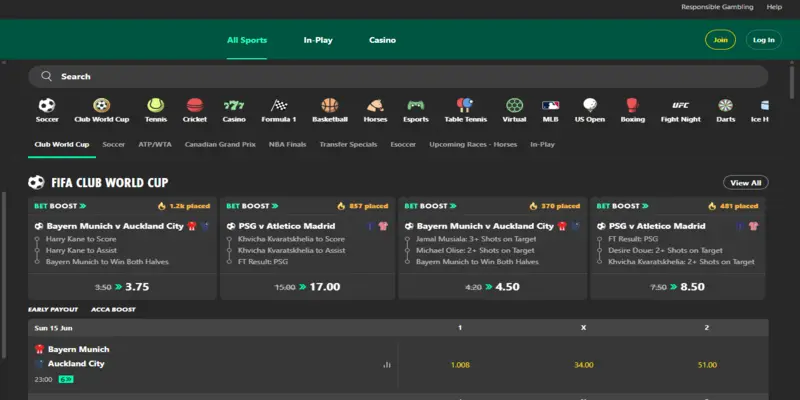This screenshot has height=400, width=800.
Task: Select the Darts icon
Action: coord(726,106)
